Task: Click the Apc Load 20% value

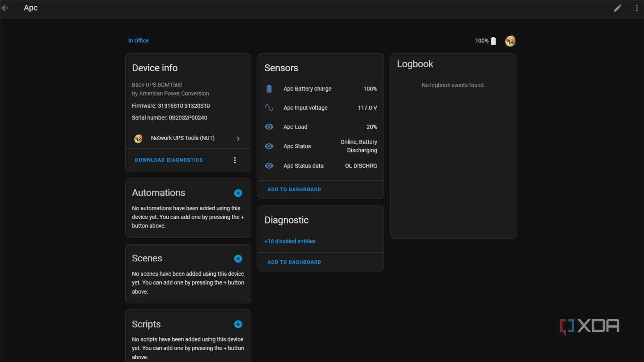Action: click(x=372, y=127)
